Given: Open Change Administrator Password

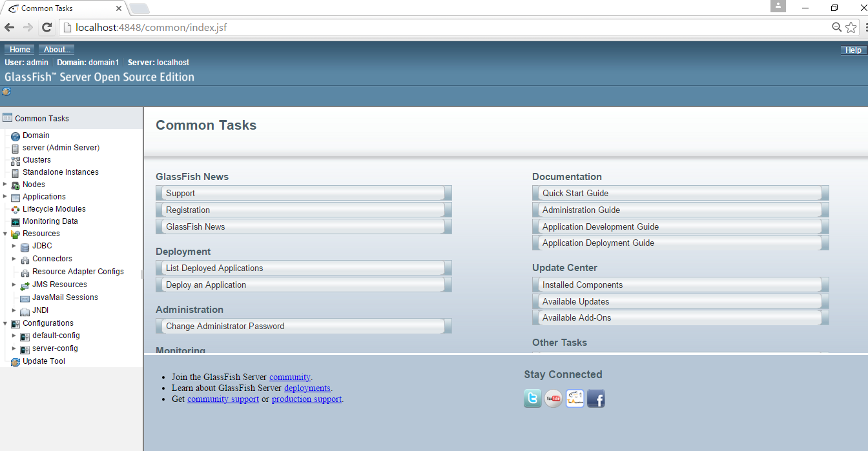Looking at the screenshot, I should [x=304, y=326].
